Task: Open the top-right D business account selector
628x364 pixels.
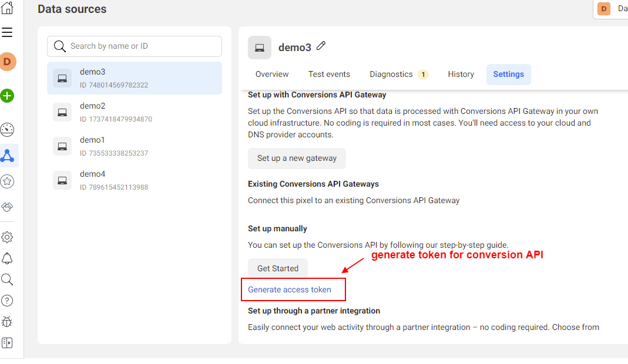Action: (611, 9)
